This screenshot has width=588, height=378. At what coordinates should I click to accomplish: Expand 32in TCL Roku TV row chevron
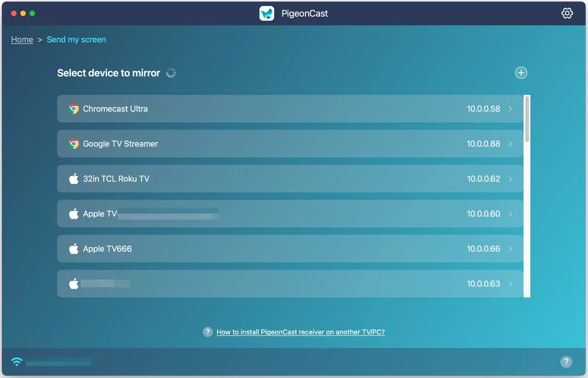(x=510, y=179)
